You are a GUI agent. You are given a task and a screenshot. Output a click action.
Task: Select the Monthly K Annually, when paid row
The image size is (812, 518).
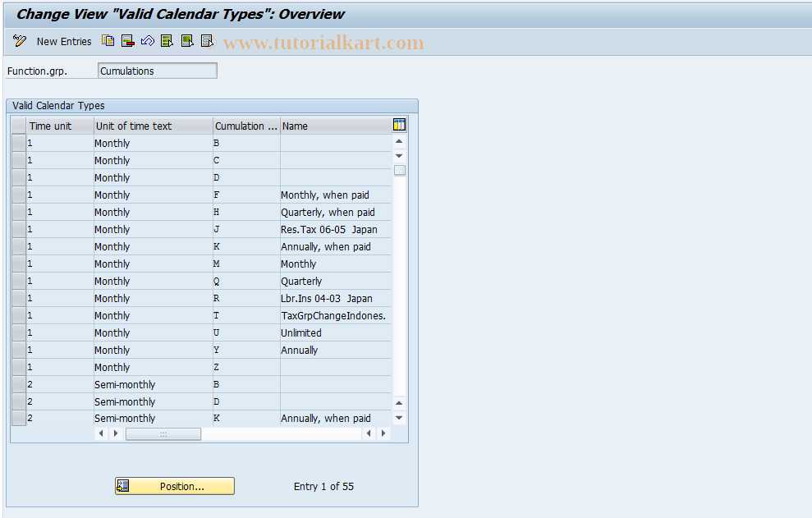[x=19, y=246]
